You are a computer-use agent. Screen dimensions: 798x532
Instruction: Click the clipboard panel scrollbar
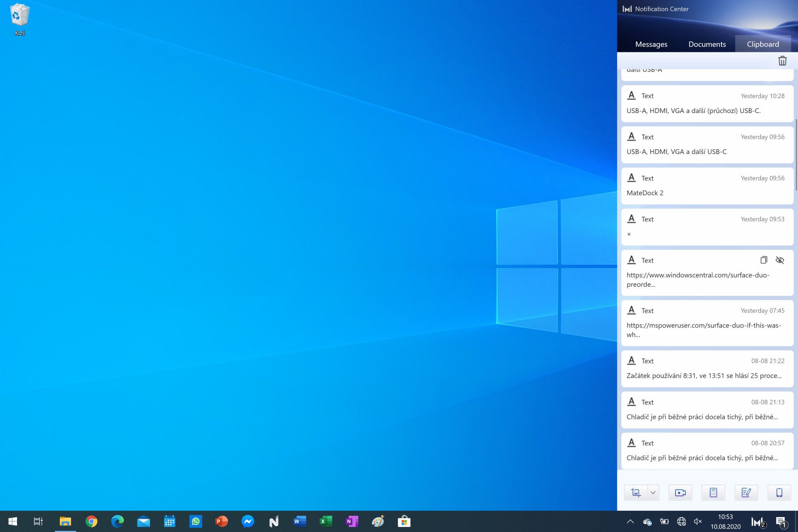[x=796, y=155]
